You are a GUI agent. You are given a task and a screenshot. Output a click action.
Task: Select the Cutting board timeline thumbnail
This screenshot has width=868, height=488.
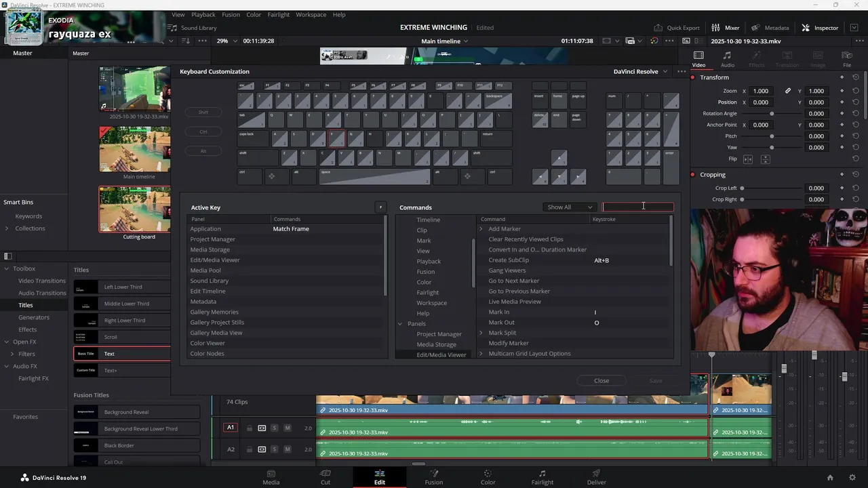pyautogui.click(x=135, y=209)
